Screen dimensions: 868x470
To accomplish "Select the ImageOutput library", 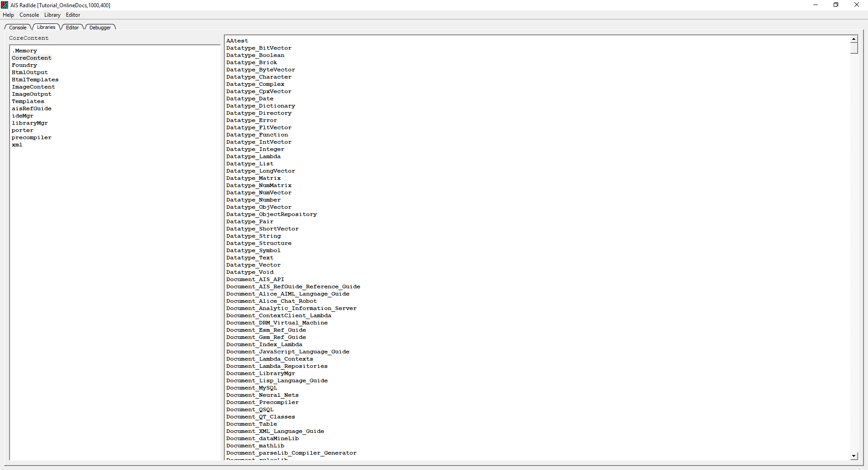I will point(32,94).
